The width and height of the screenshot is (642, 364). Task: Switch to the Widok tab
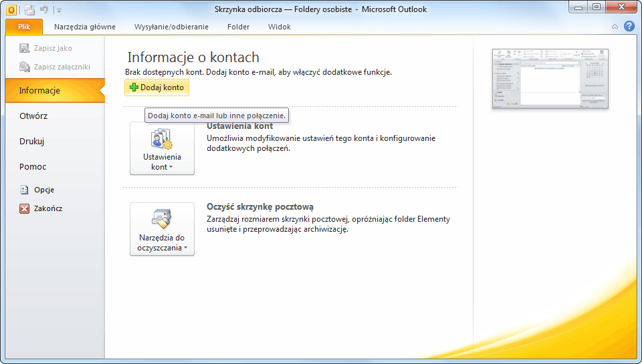pyautogui.click(x=280, y=27)
